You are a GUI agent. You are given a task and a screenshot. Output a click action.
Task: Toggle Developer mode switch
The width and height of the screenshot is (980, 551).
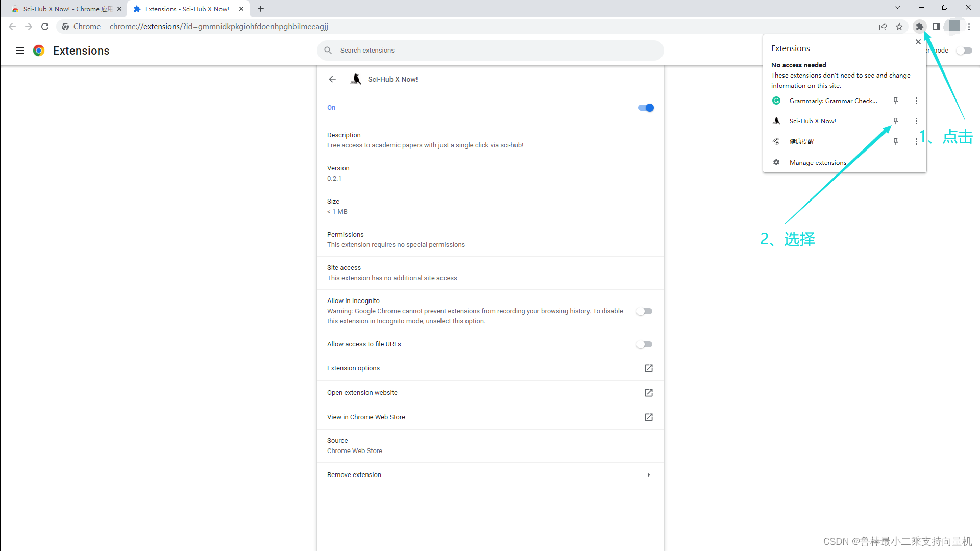click(964, 51)
